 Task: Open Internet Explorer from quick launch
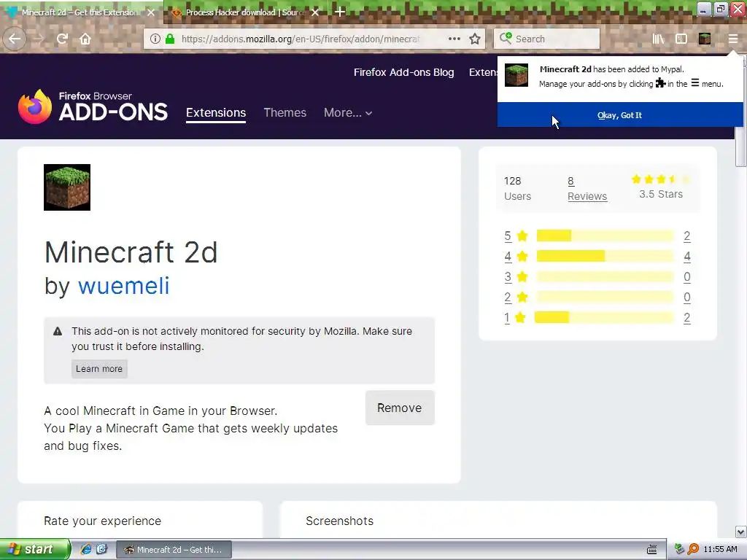(86, 549)
